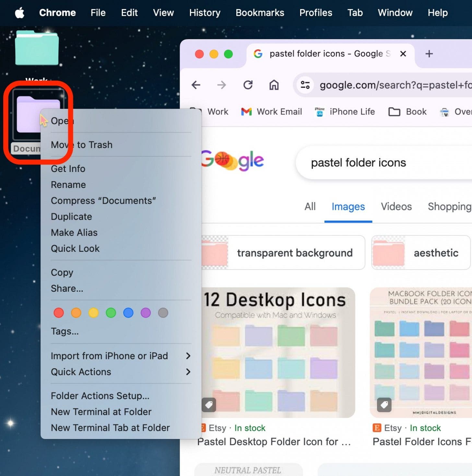Select Get Info in the context menu
This screenshot has width=472, height=476.
coord(68,169)
